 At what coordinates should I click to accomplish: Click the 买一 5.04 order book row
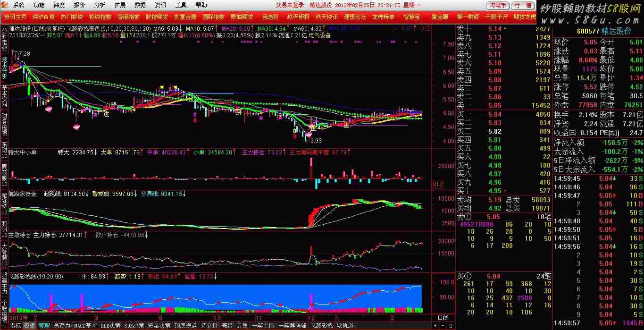(x=503, y=114)
